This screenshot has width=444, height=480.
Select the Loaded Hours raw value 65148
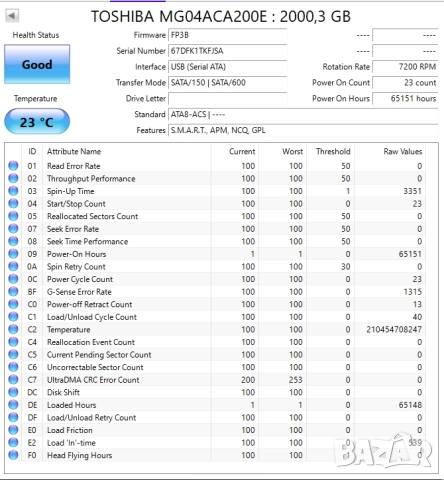click(410, 405)
